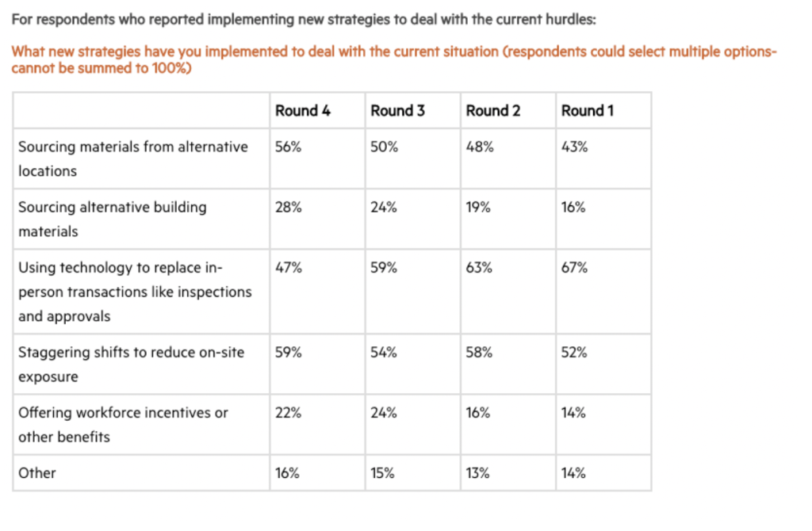Click the 58% cell in Staggering shifts row
812x531 pixels.
(x=479, y=353)
